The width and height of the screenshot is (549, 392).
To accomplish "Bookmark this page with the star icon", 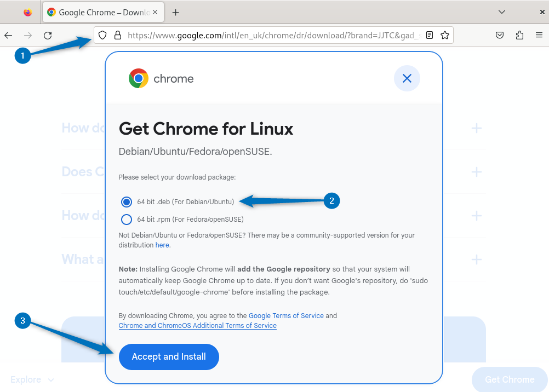I will click(444, 36).
